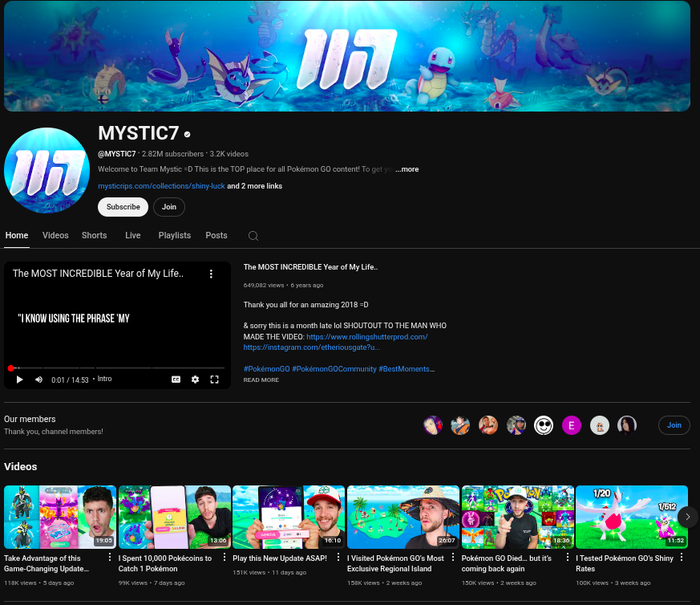Open thumbnail of Regional Island video

click(x=403, y=517)
